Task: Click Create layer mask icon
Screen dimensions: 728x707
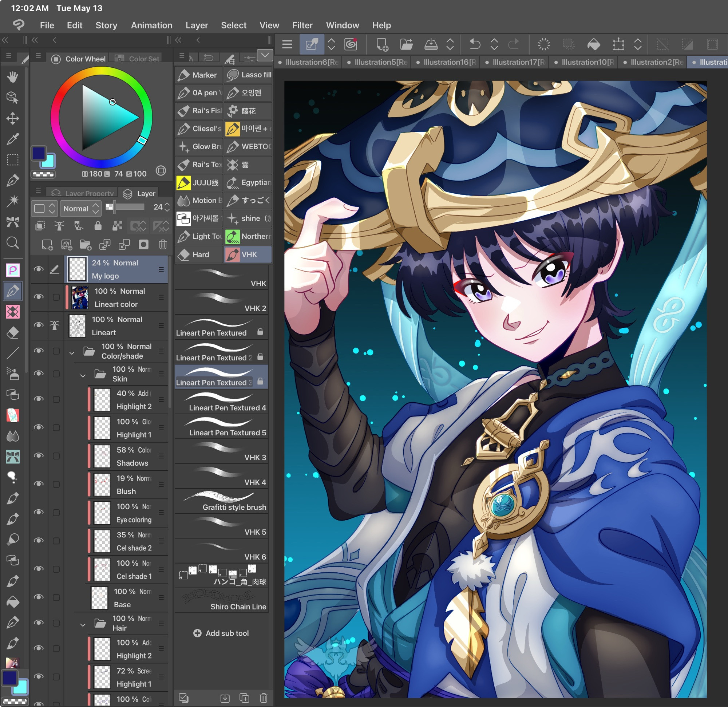Action: tap(143, 244)
